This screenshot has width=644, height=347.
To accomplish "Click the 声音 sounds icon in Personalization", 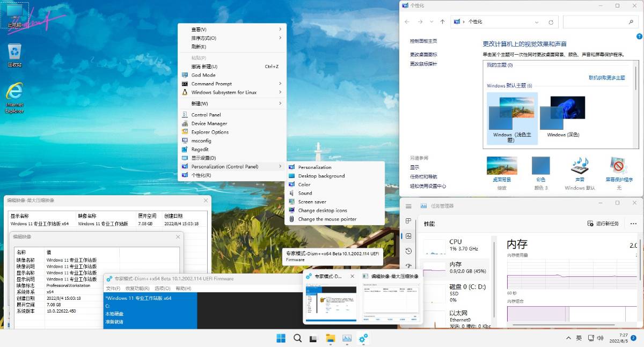I will point(580,169).
